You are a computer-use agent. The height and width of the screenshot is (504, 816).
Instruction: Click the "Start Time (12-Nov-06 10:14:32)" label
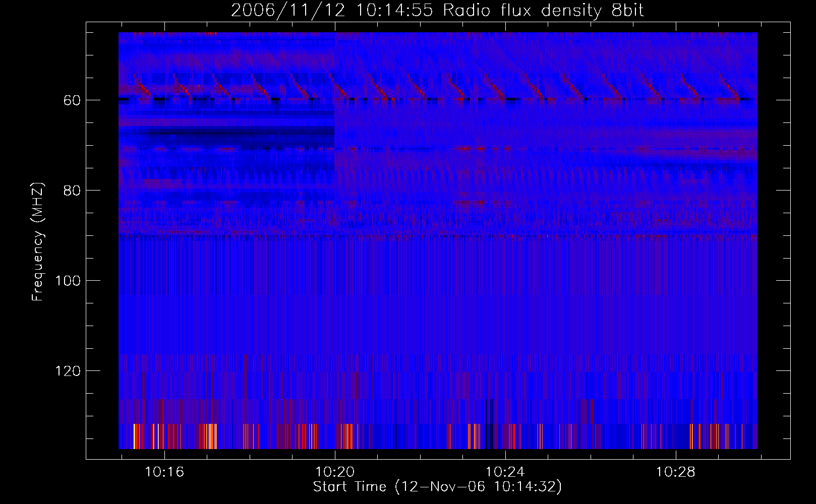point(437,487)
